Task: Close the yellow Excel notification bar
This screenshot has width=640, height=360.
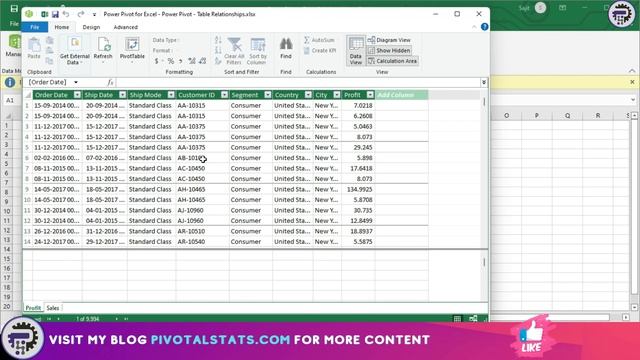Action: pos(632,82)
